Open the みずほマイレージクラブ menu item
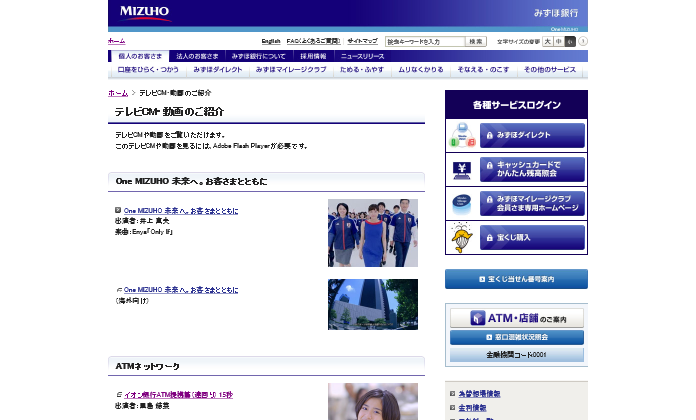Image resolution: width=696 pixels, height=420 pixels. point(291,70)
